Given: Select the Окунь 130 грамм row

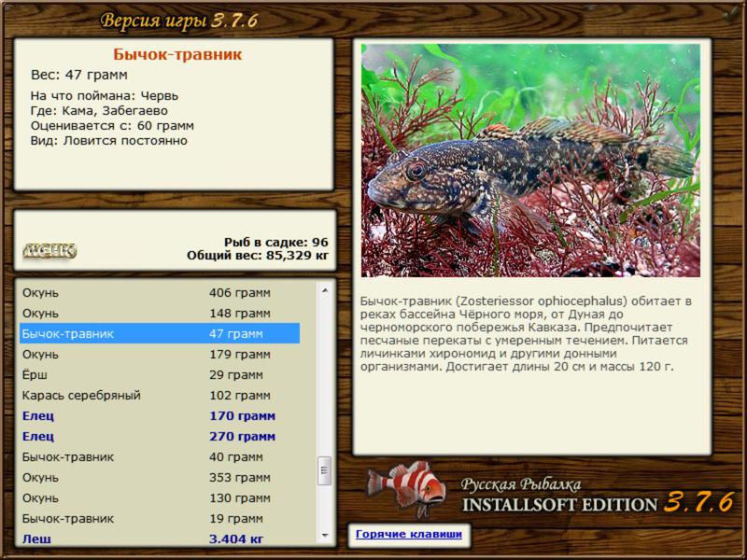Looking at the screenshot, I should [160, 497].
